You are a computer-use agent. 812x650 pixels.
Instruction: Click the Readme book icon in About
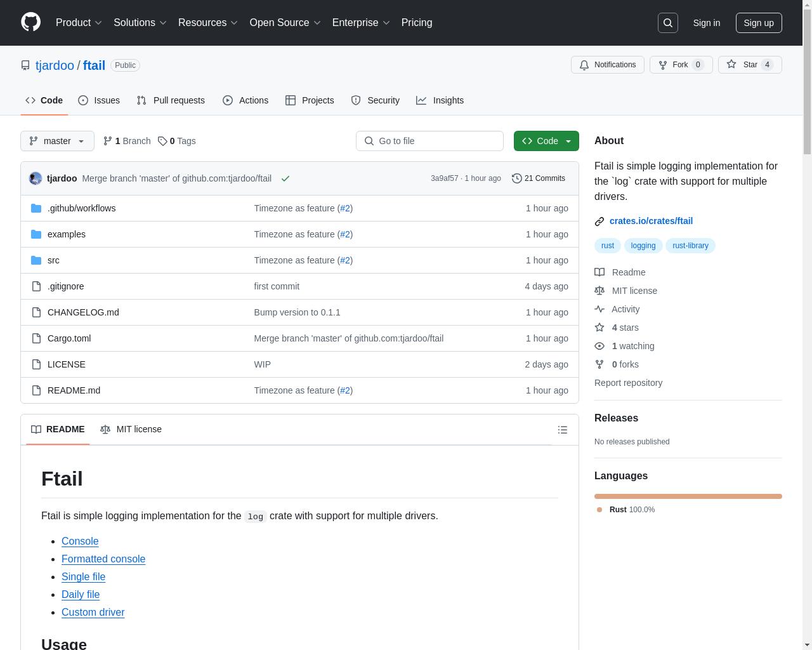coord(599,272)
